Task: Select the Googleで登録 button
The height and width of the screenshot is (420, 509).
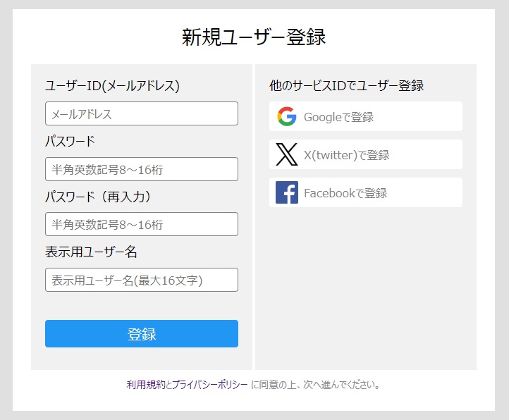Action: [365, 116]
